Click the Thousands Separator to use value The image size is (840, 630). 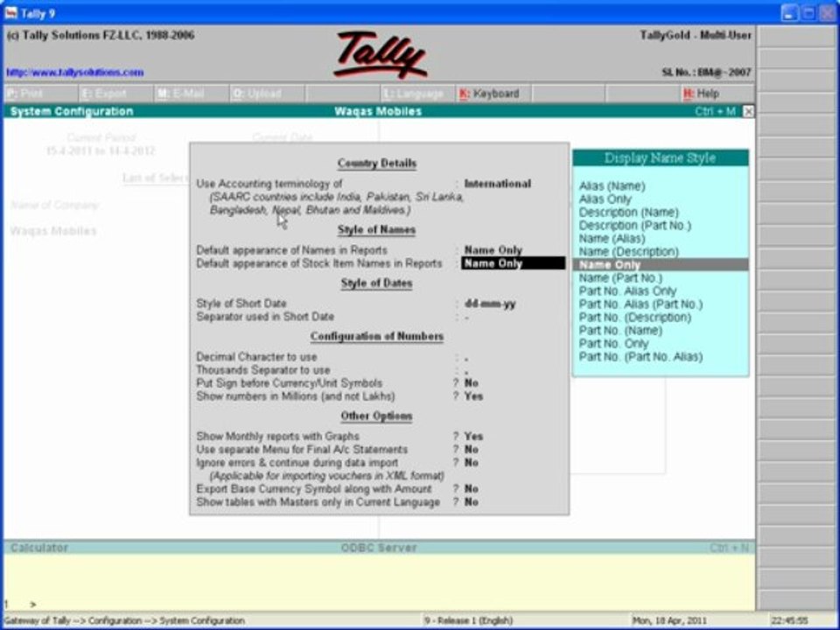coord(466,371)
